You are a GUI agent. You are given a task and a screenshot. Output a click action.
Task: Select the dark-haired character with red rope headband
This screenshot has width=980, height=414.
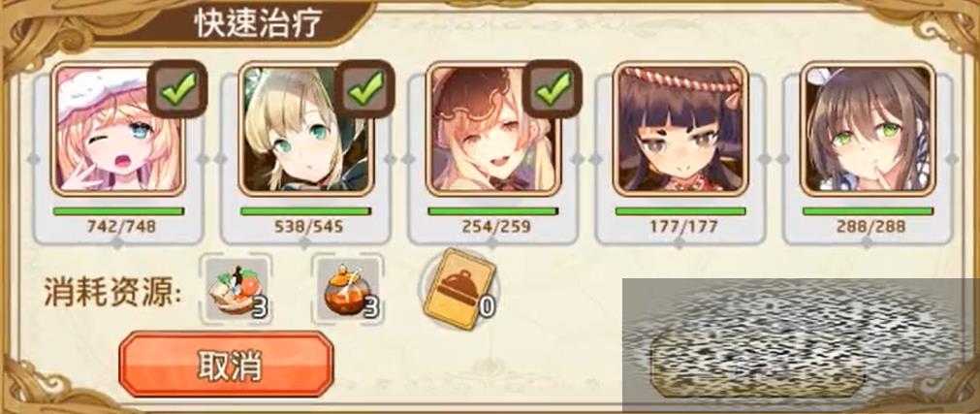pyautogui.click(x=680, y=130)
